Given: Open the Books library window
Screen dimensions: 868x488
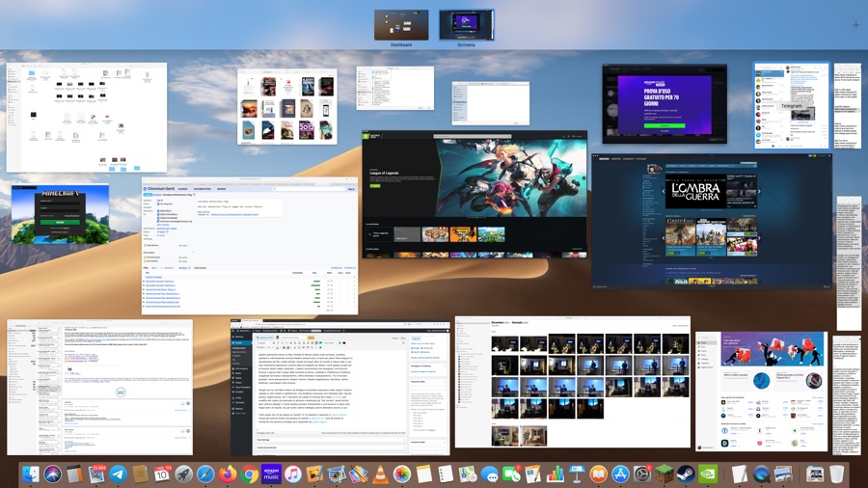Looking at the screenshot, I should point(287,106).
